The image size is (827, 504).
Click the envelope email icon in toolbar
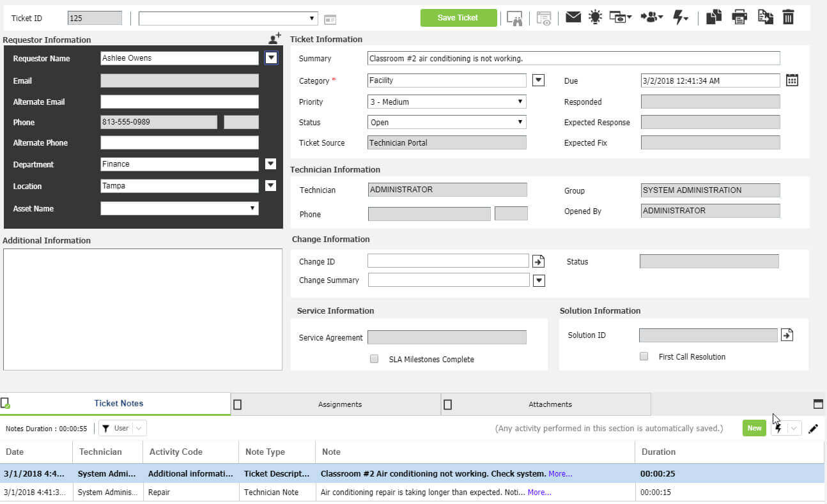[x=573, y=17]
